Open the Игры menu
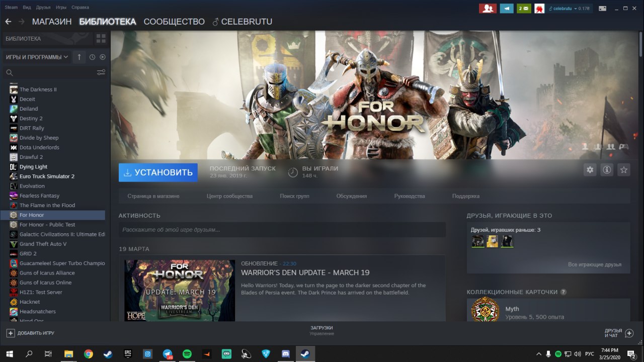644x362 pixels. 61,8
